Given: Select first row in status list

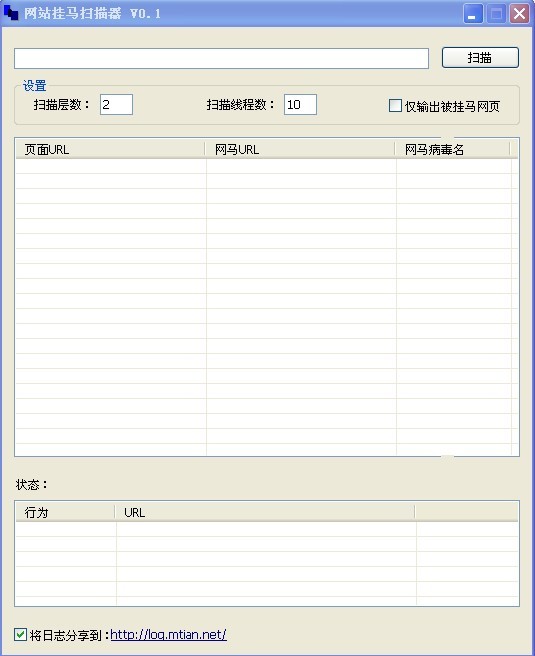Looking at the screenshot, I should click(x=267, y=529).
